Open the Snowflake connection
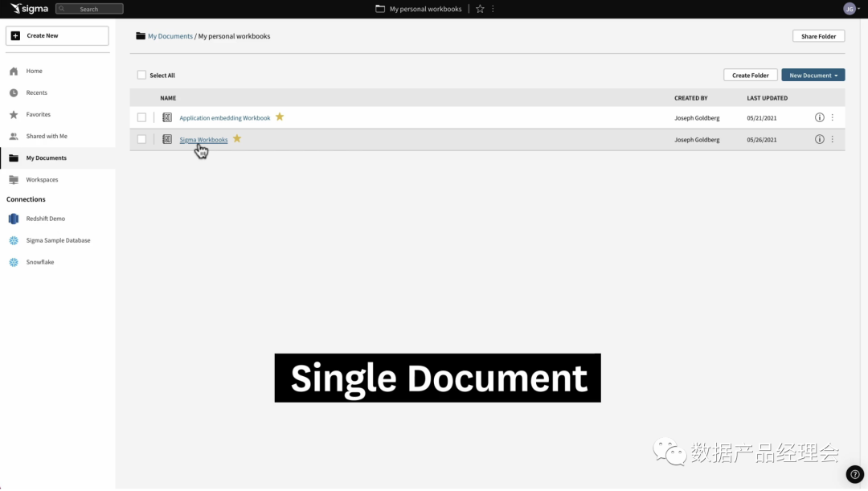 (x=40, y=263)
